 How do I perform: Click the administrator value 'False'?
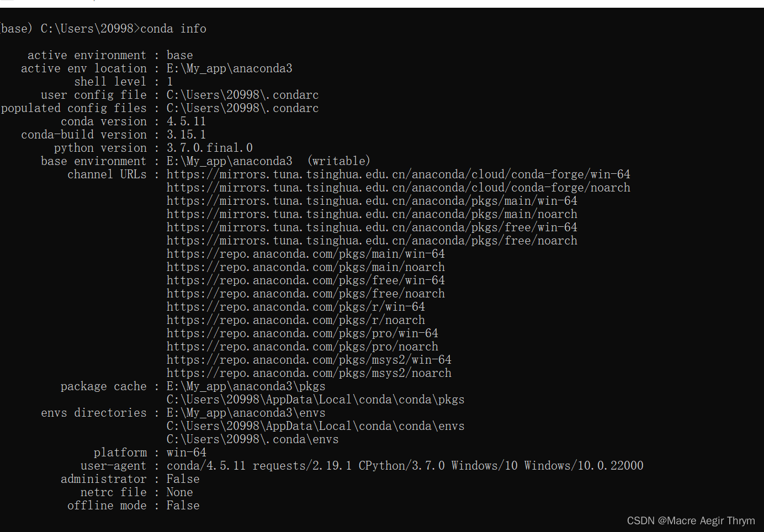(183, 479)
